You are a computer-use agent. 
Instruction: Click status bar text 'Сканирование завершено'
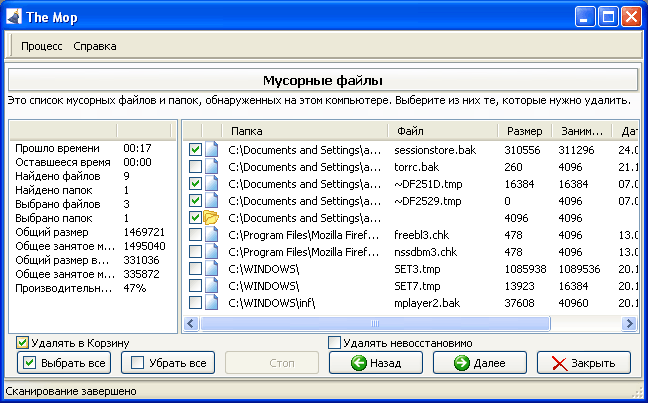point(71,391)
